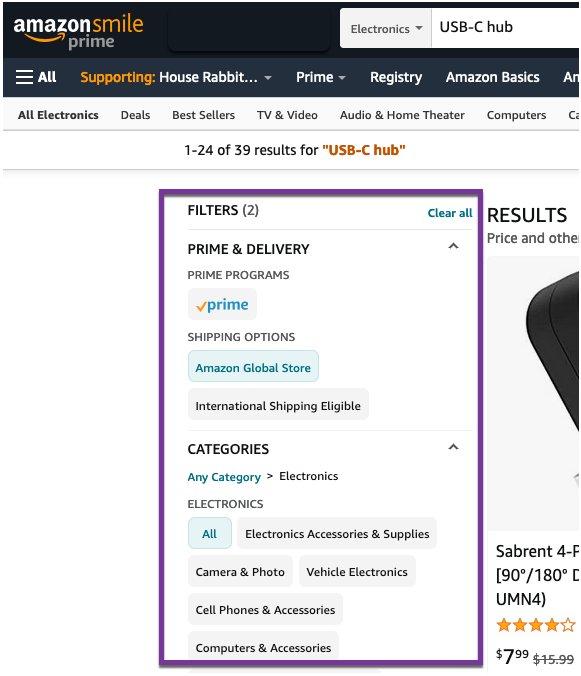
Task: Select the All electronics category chip
Action: tap(209, 533)
